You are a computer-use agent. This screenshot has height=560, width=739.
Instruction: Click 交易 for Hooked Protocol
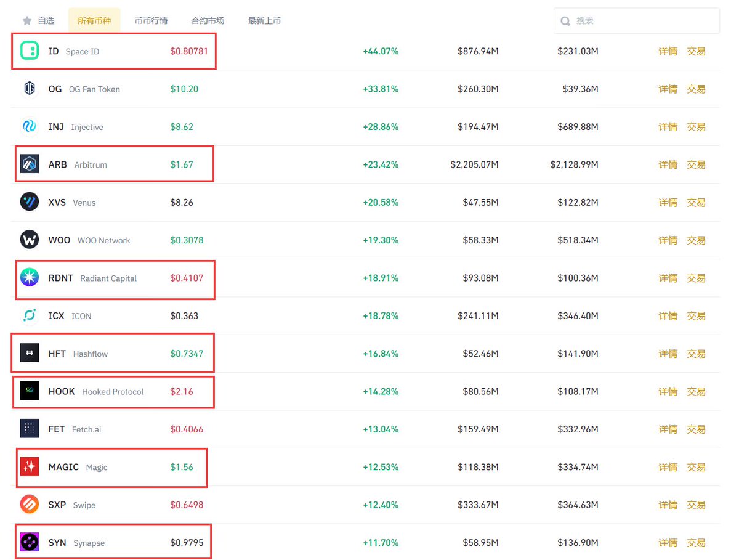(x=696, y=391)
